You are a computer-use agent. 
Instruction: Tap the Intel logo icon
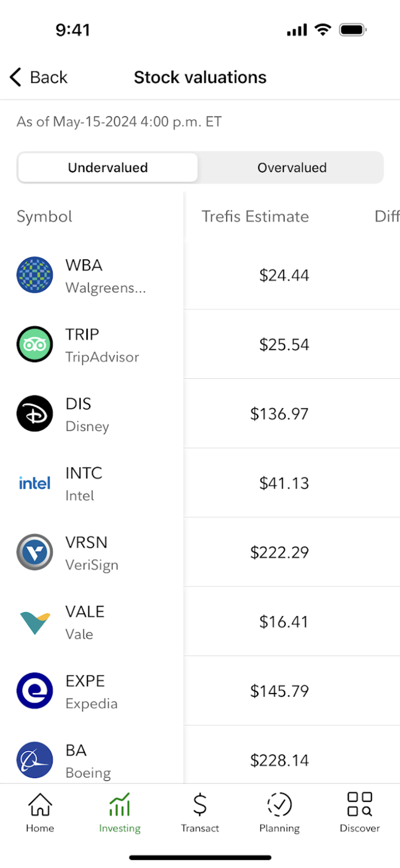pyautogui.click(x=35, y=483)
